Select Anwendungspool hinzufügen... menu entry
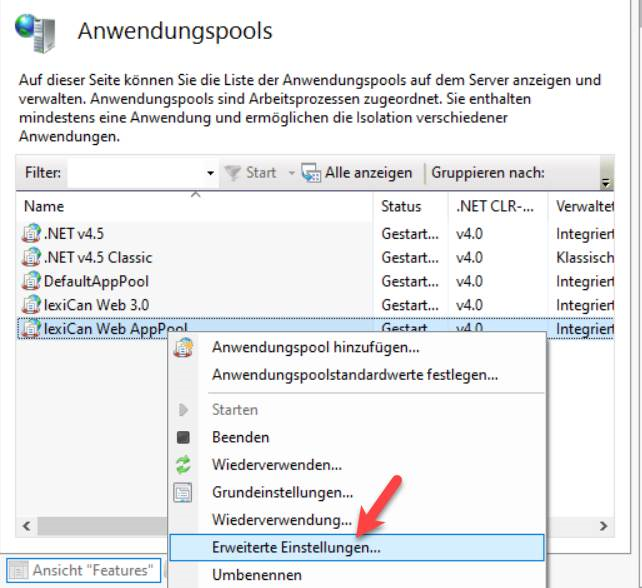Screen dimensions: 642x588 pyautogui.click(x=315, y=348)
